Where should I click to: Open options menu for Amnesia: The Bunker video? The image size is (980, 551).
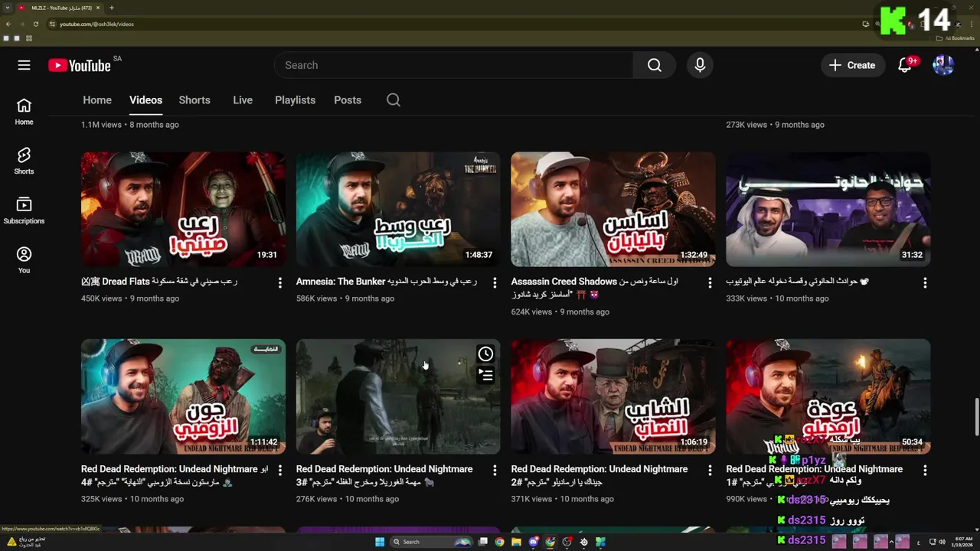pos(495,283)
